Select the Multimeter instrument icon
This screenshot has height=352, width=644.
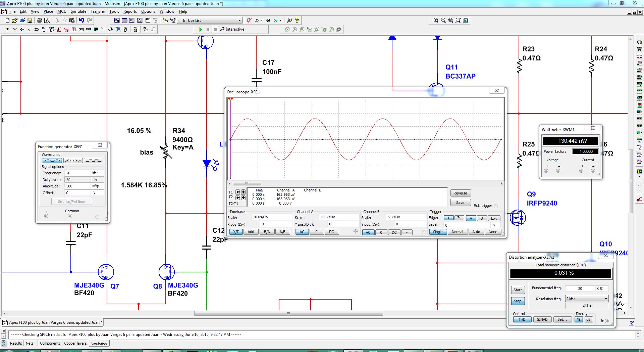click(x=639, y=42)
